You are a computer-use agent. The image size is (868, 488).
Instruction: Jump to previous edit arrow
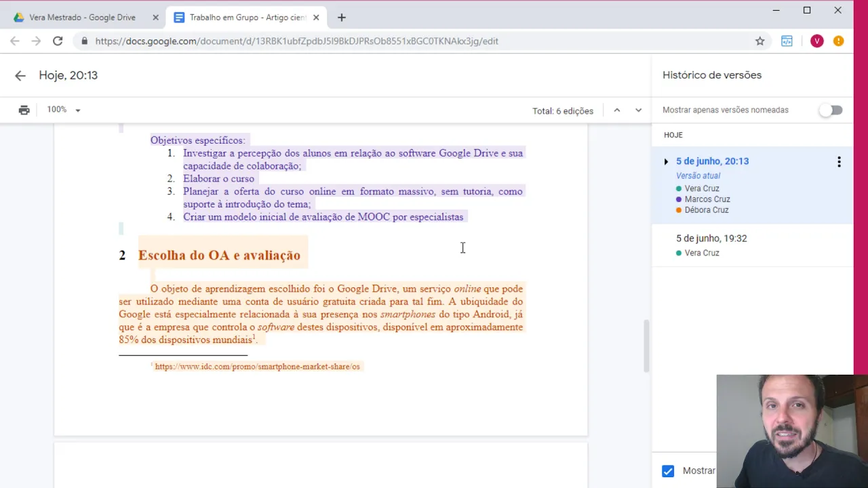click(x=616, y=110)
